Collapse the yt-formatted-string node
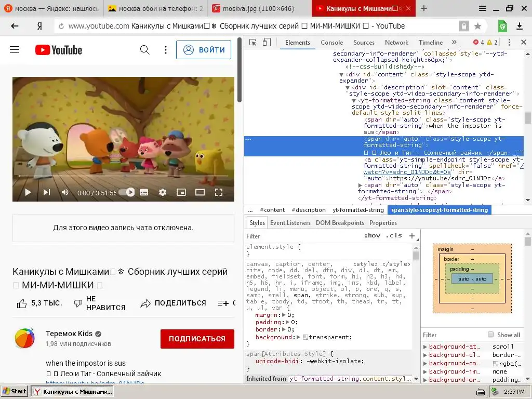 354,101
